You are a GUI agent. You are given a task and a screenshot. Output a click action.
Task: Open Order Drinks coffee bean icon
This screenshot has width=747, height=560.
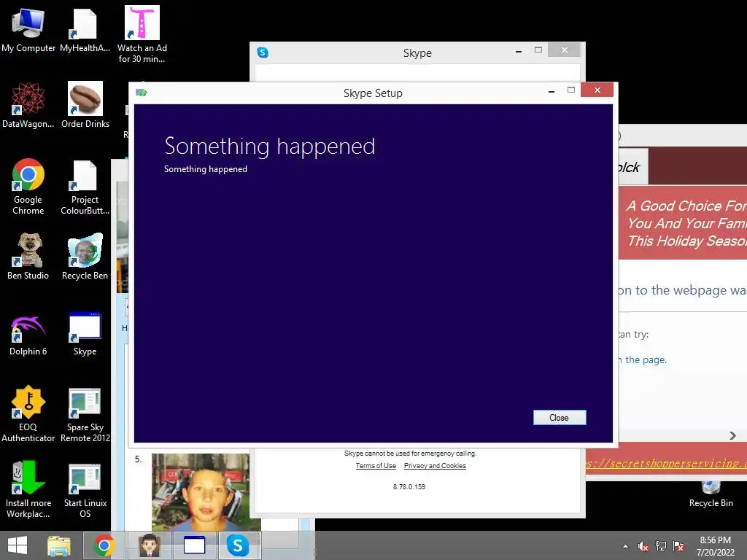(x=85, y=105)
